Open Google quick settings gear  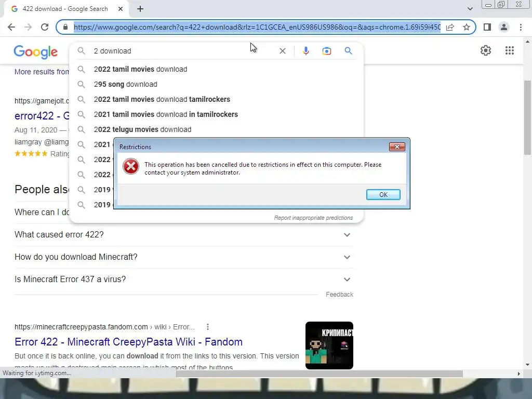point(486,50)
